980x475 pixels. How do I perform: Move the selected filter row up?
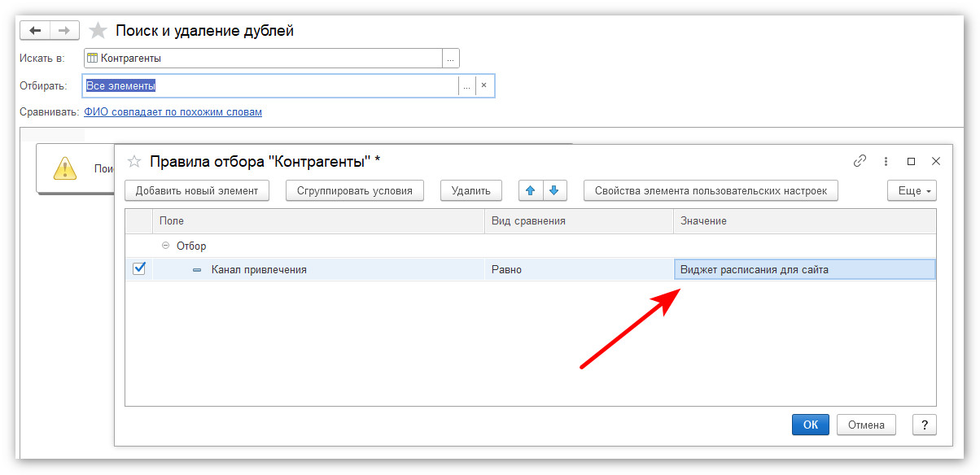point(530,191)
